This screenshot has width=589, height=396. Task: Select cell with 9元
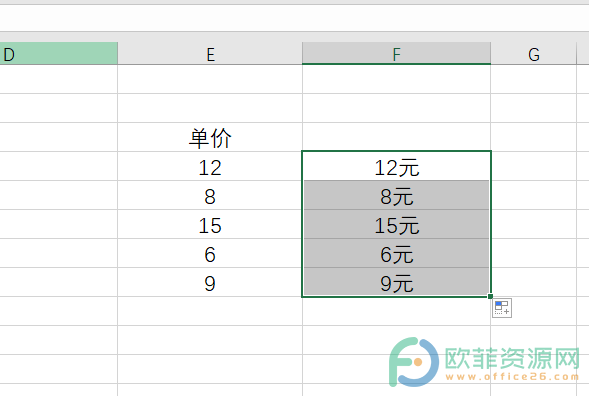(396, 282)
